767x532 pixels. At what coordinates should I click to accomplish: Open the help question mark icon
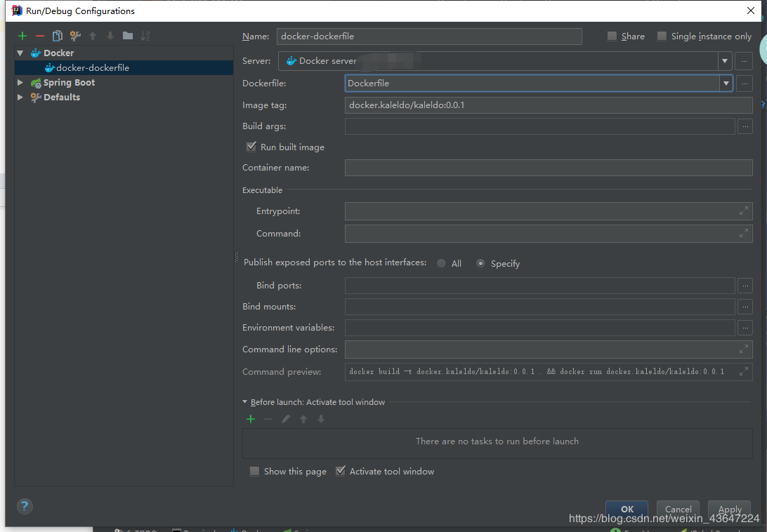(x=25, y=506)
